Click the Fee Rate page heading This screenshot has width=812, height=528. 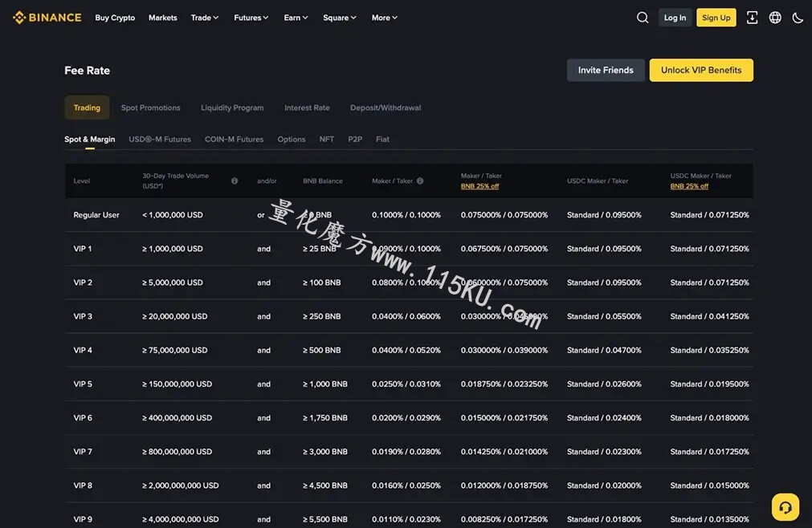coord(87,71)
